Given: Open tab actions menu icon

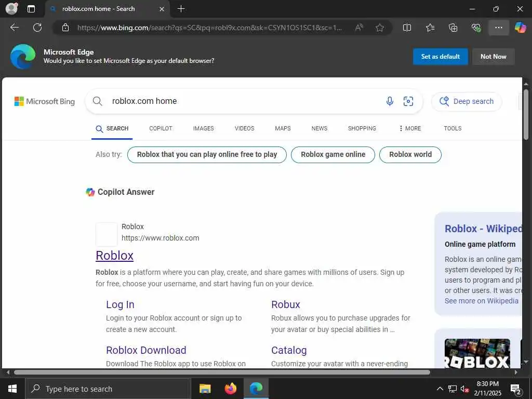Looking at the screenshot, I should point(31,9).
